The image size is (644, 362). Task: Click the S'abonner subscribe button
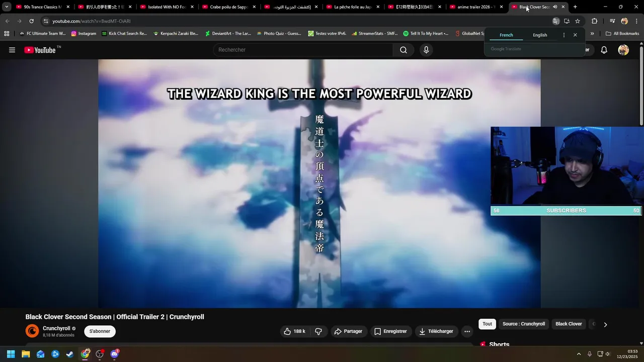(100, 331)
